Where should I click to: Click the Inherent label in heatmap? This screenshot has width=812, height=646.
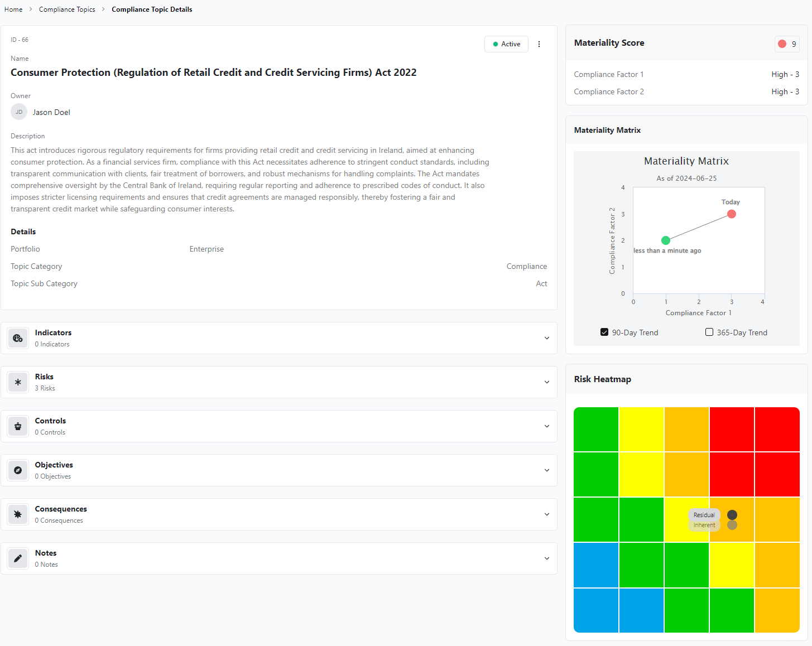tap(704, 526)
